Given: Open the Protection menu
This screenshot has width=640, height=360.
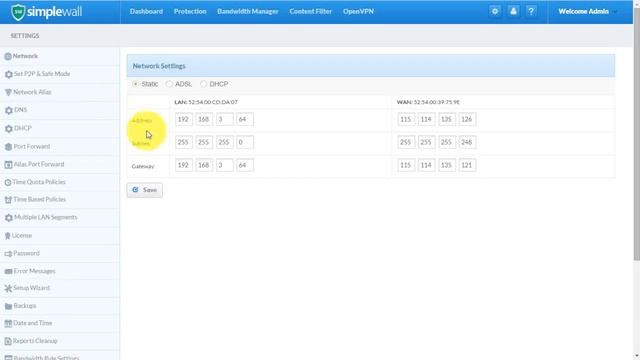Looking at the screenshot, I should [190, 11].
